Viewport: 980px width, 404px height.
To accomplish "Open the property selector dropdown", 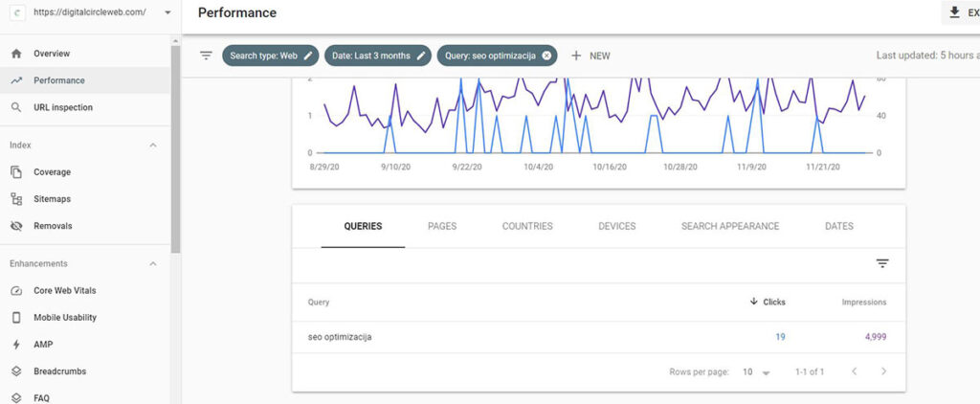I will pos(168,12).
